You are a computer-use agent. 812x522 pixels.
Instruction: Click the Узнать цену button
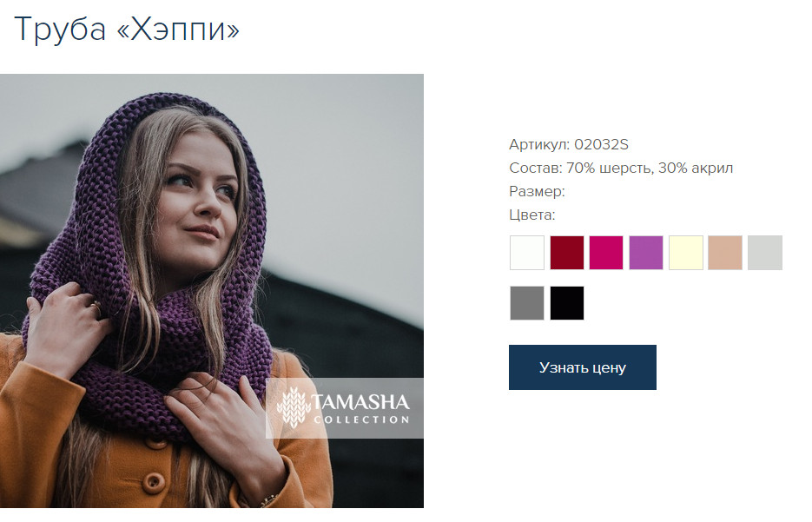582,367
